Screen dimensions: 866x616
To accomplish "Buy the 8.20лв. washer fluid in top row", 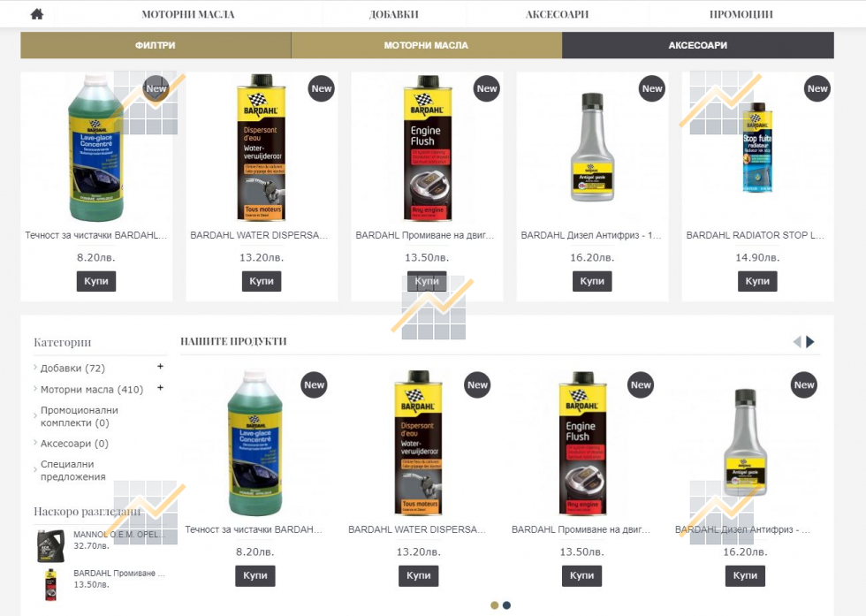I will [96, 281].
